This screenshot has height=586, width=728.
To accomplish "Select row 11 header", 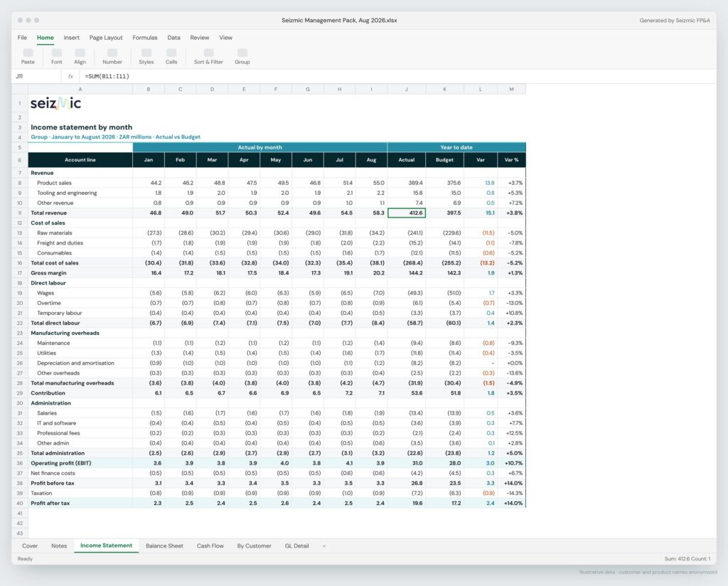I will [x=20, y=213].
